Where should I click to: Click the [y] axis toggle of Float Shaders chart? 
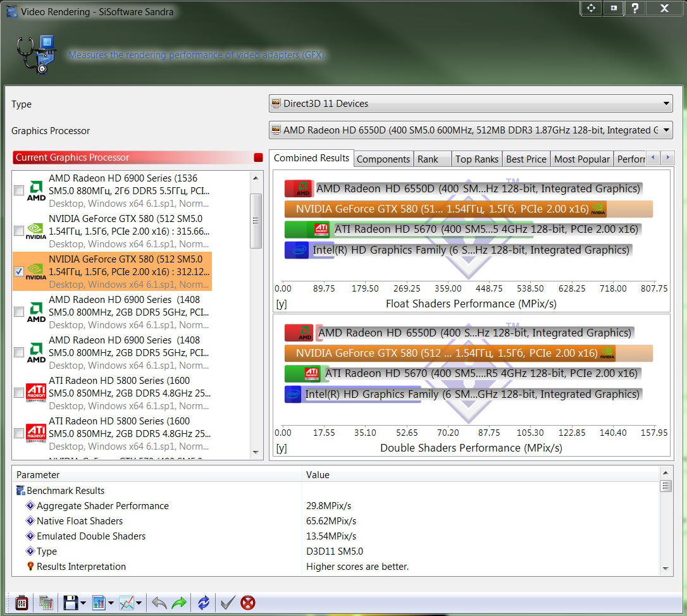[x=282, y=304]
